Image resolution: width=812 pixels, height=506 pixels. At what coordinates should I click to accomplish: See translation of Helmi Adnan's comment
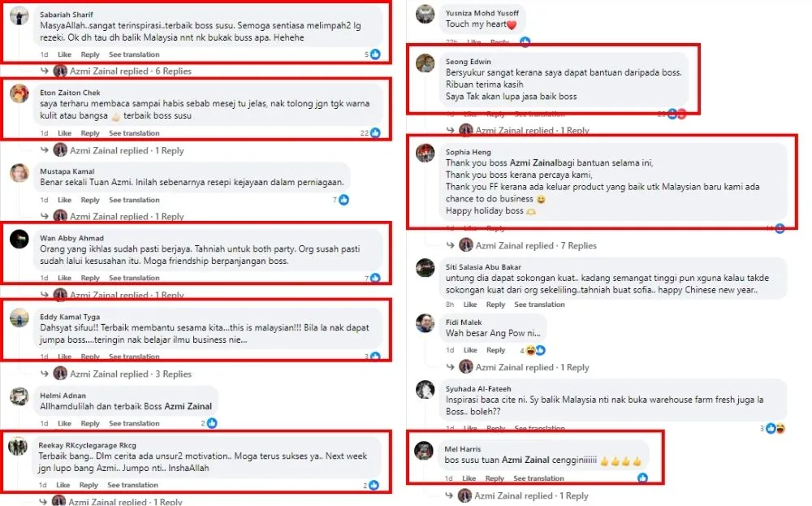point(134,423)
